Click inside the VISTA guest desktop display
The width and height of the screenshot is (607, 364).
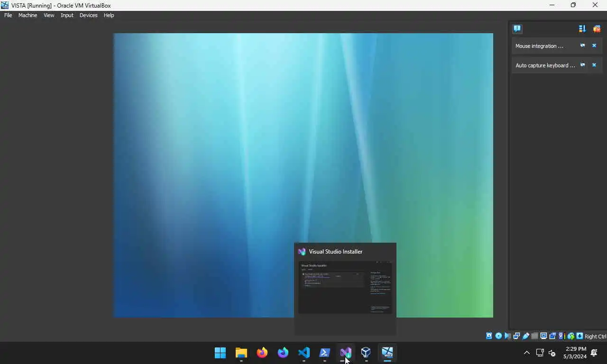(x=303, y=175)
